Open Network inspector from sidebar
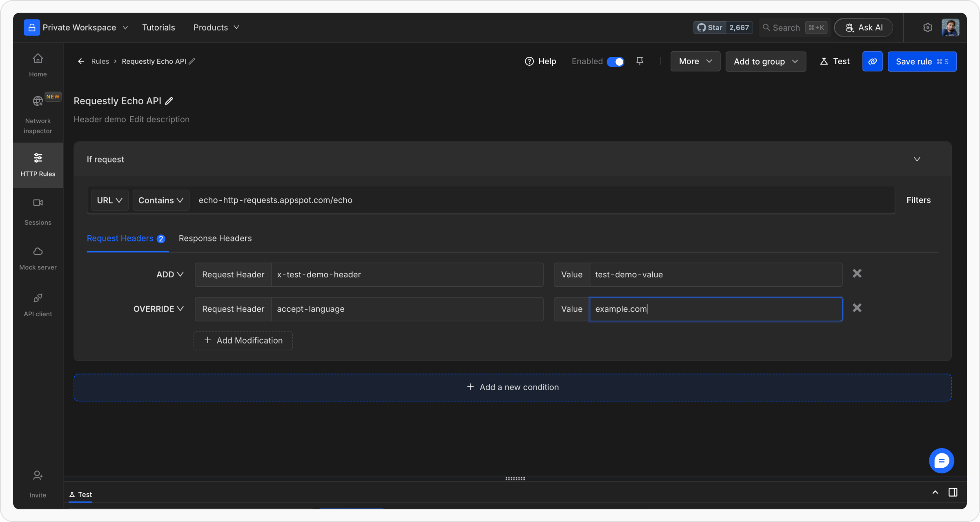Screen dimensions: 980x522 38,114
